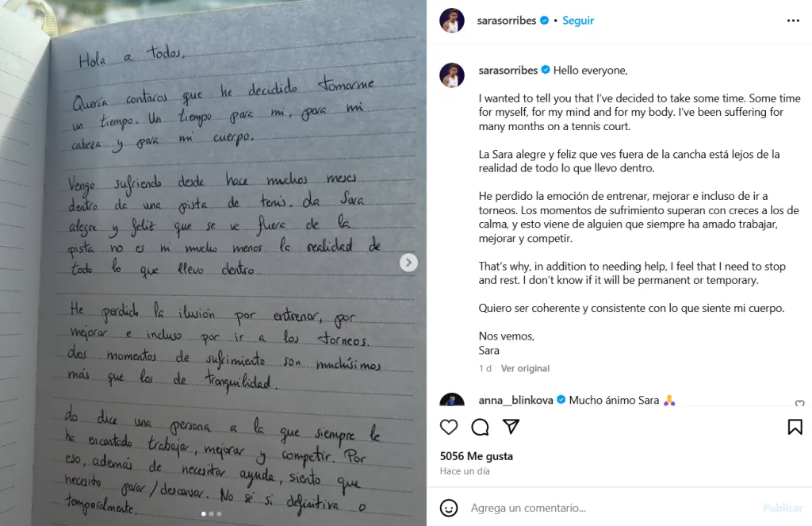View who liked: 5056 Me gusta
This screenshot has width=812, height=526.
477,456
